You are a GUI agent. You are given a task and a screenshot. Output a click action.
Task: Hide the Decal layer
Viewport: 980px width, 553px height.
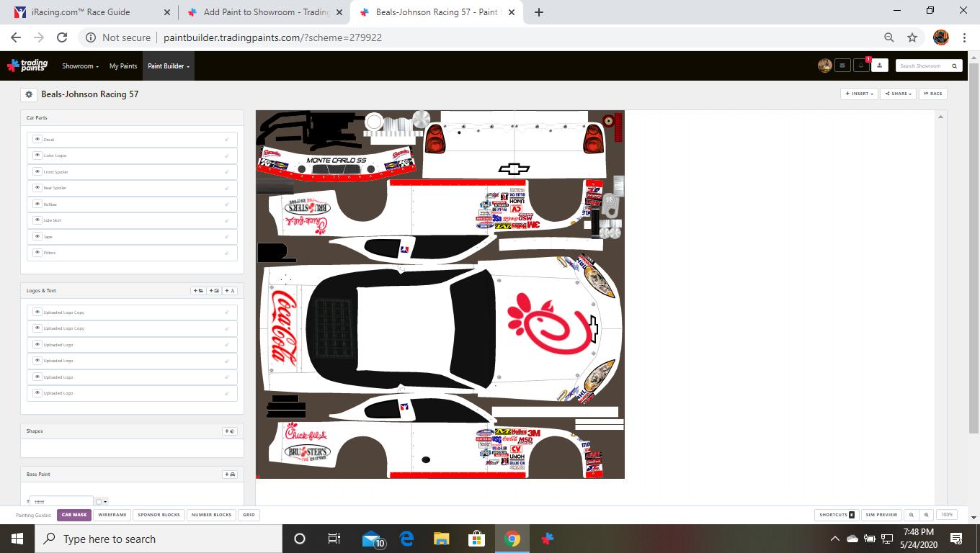37,139
